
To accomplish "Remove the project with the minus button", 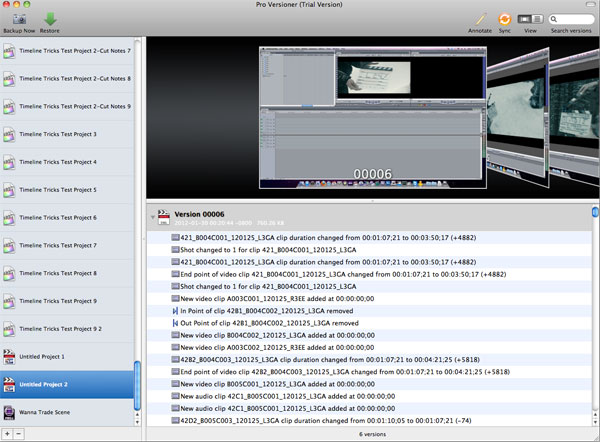I will [x=18, y=434].
